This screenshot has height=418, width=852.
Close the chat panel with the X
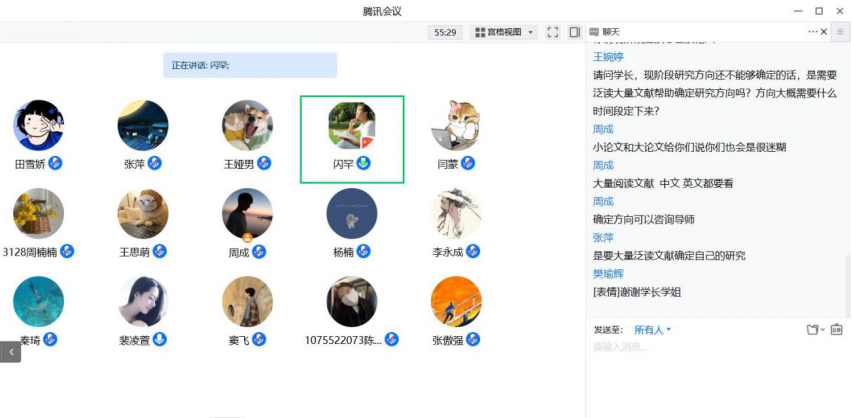[824, 32]
